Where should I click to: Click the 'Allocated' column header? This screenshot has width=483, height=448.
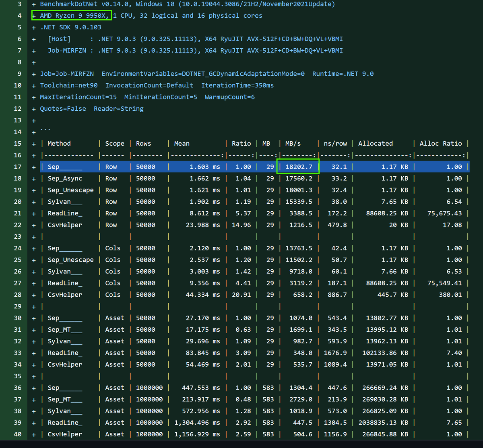(x=376, y=143)
